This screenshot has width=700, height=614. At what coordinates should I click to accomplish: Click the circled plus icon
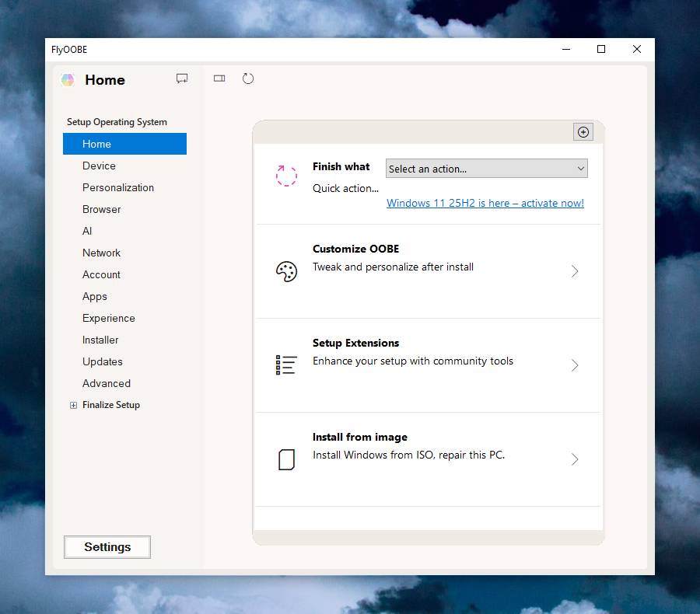point(583,132)
